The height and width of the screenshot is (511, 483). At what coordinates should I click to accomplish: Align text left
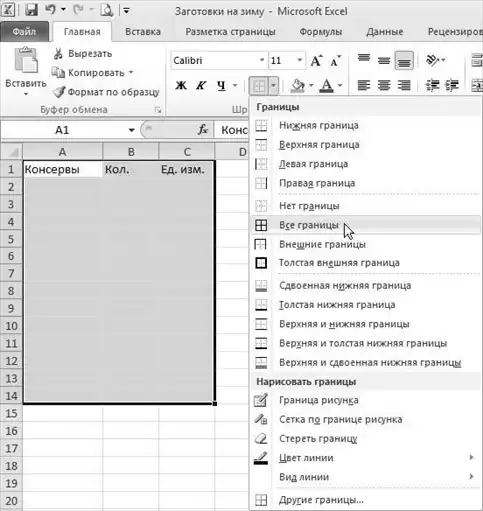[364, 85]
